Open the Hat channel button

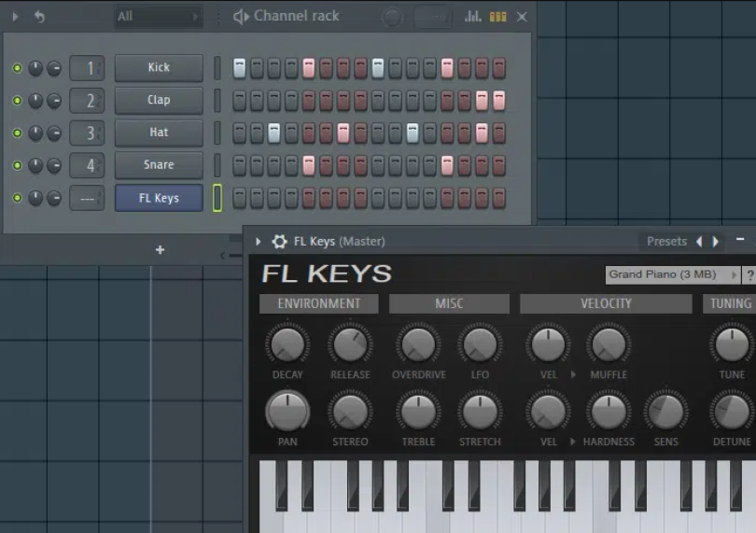coord(159,133)
